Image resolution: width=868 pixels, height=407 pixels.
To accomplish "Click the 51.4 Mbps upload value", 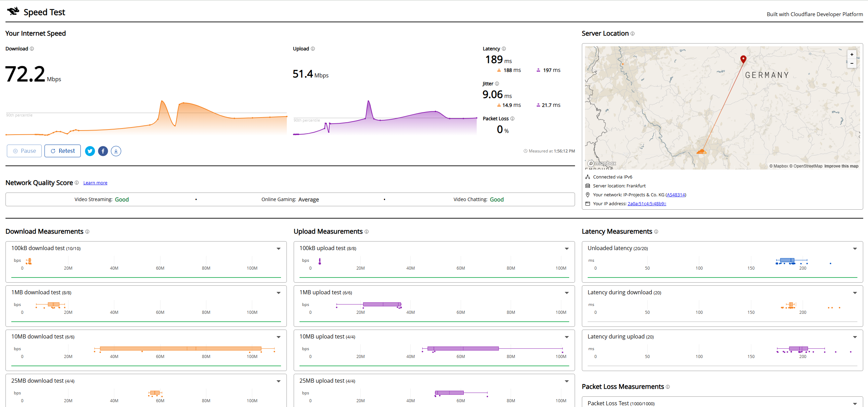I will (310, 74).
